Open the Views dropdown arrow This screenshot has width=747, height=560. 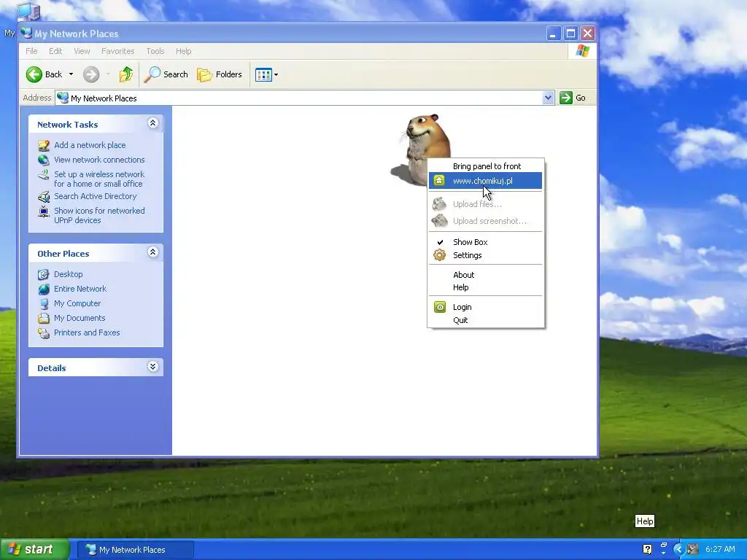pyautogui.click(x=276, y=75)
